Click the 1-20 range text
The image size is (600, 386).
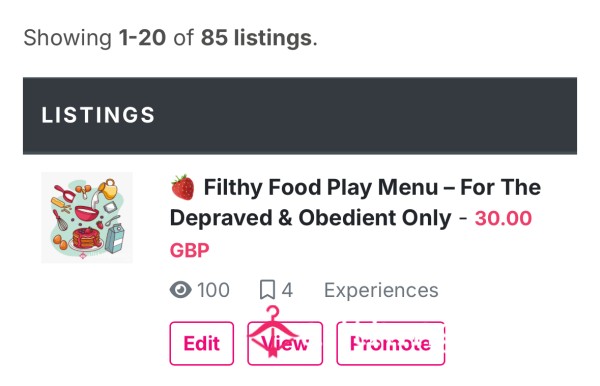pos(142,38)
